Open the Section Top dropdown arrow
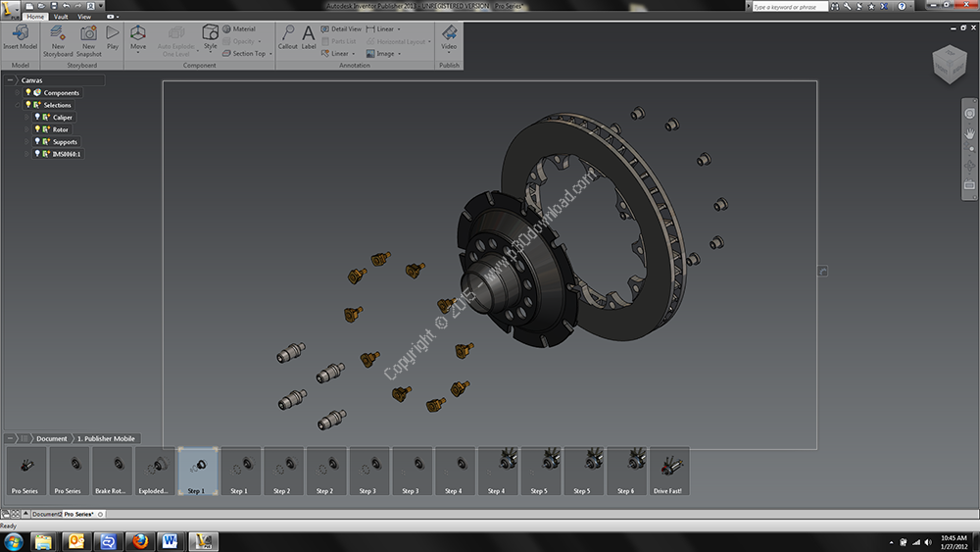This screenshot has height=552, width=980. point(270,54)
